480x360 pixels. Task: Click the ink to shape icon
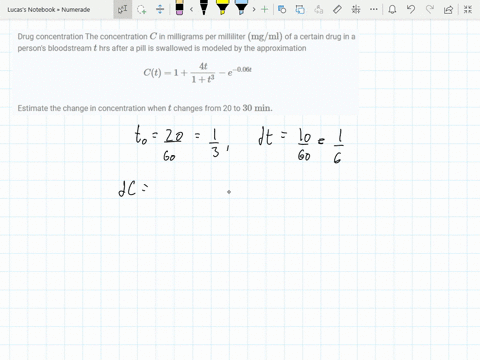click(300, 9)
